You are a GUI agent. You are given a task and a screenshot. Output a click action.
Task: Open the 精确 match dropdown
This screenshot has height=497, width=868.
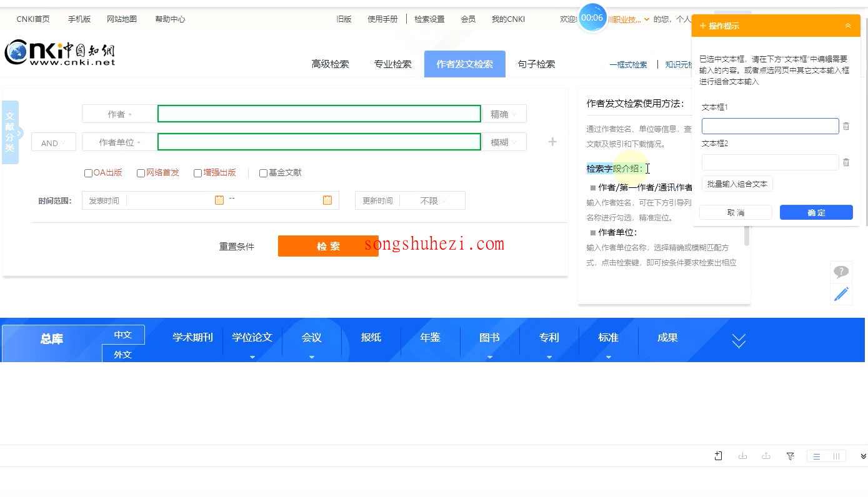504,114
